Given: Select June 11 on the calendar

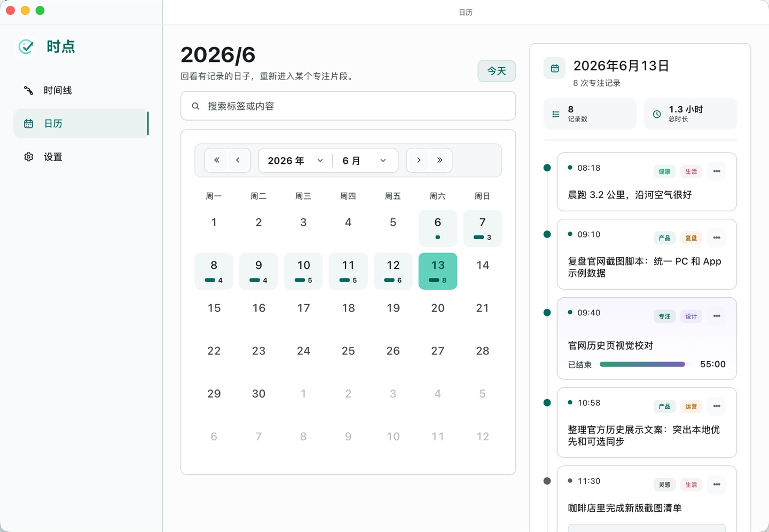Looking at the screenshot, I should click(x=348, y=271).
